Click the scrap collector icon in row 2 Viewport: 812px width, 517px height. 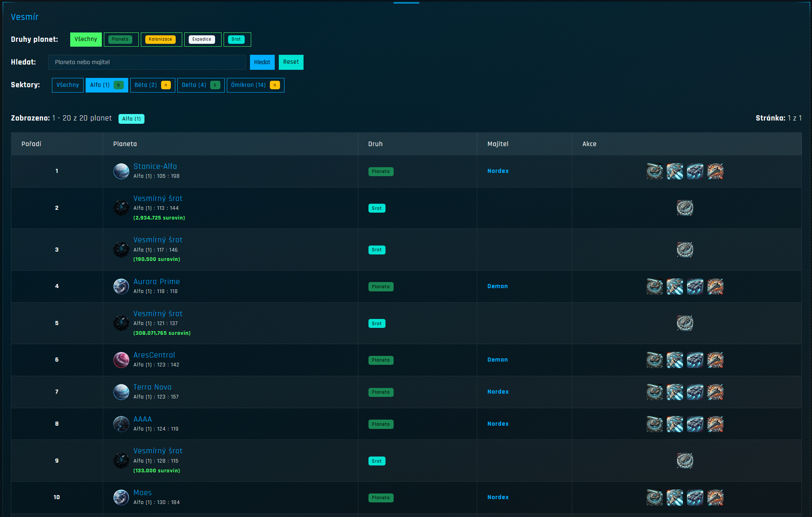pos(685,208)
